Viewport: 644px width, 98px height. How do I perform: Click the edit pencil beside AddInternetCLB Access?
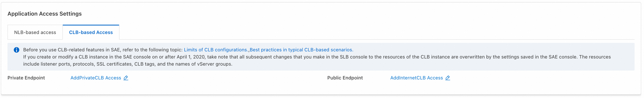tap(448, 78)
